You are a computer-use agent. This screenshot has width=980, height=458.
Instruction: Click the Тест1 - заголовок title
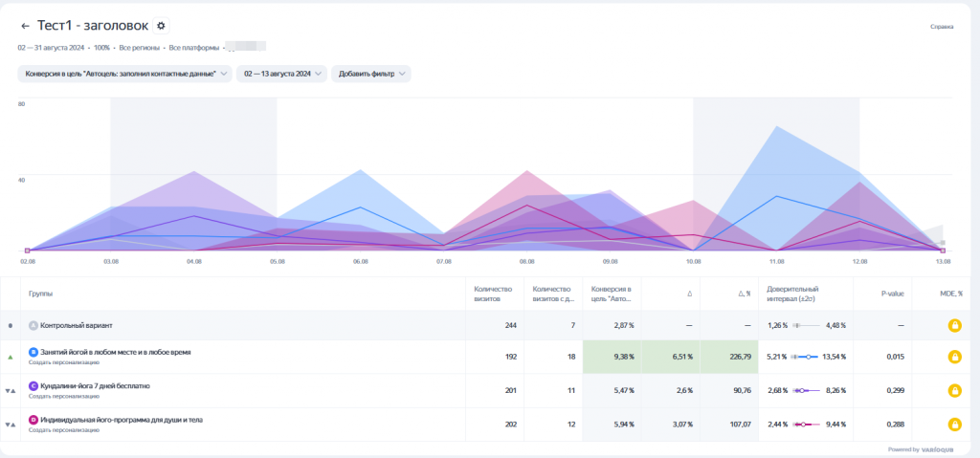[x=93, y=26]
